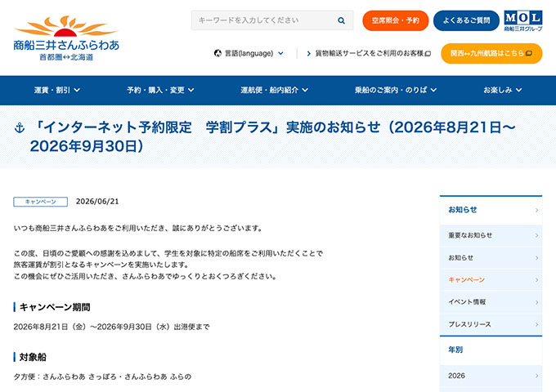The width and height of the screenshot is (556, 392).
Task: Click the 年別 sidebar heading
Action: coord(455,350)
